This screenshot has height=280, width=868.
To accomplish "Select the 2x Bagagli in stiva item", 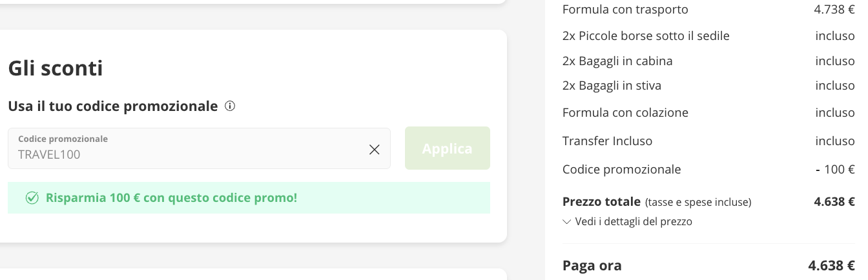I will click(612, 86).
